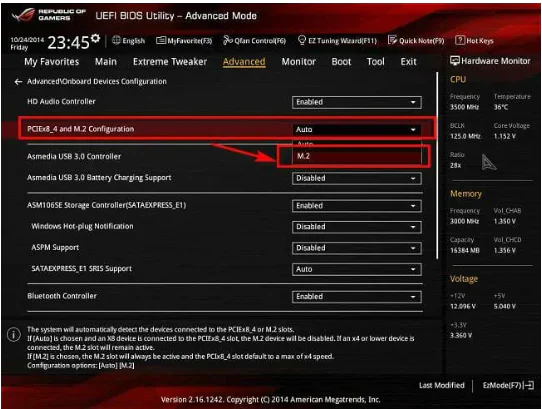542x409 pixels.
Task: Switch to the Main tab
Action: pos(106,62)
